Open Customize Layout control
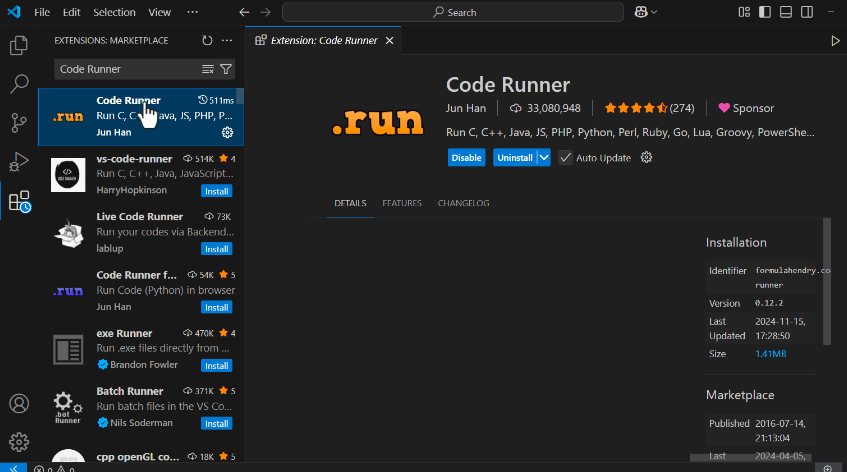Image resolution: width=847 pixels, height=472 pixels. (744, 12)
